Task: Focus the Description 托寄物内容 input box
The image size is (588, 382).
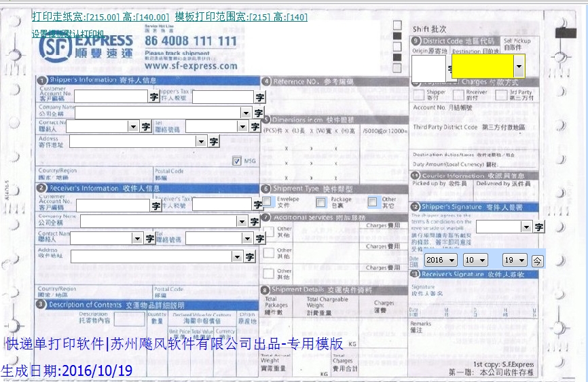Action: tap(130, 320)
